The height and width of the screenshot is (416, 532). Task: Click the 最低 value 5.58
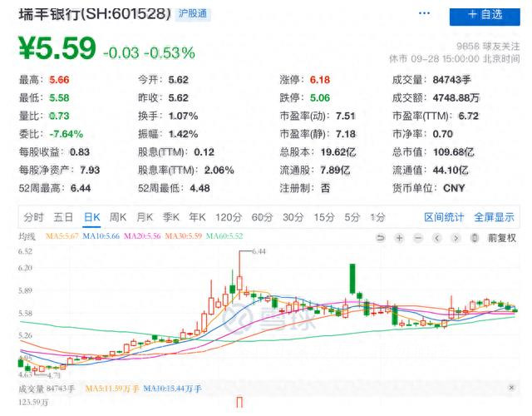coord(59,98)
